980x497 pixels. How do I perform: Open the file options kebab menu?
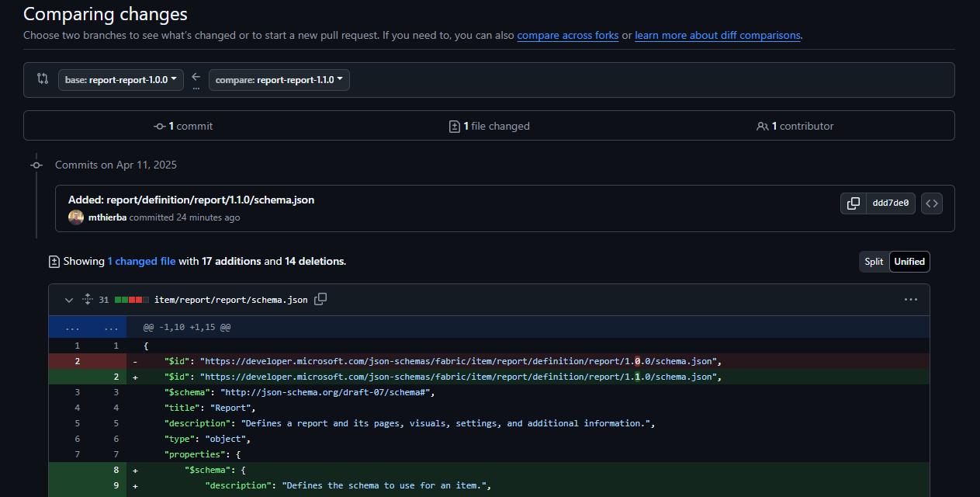pos(911,299)
